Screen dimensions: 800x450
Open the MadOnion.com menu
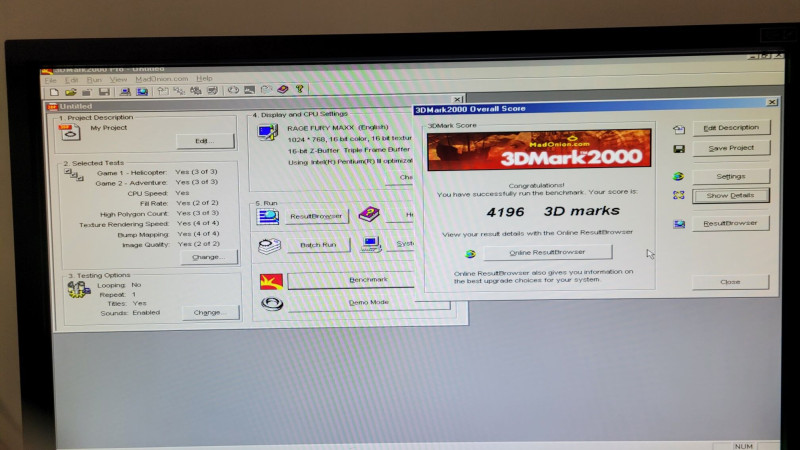(x=162, y=79)
